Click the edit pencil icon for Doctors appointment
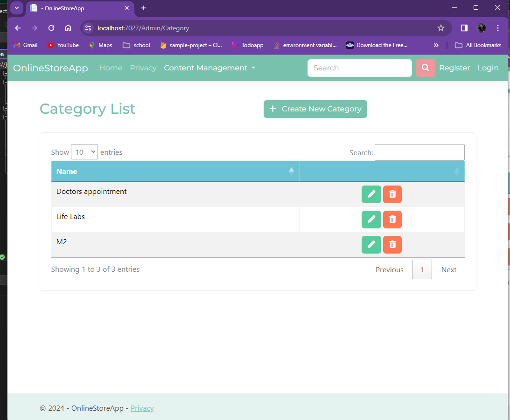 coord(371,194)
